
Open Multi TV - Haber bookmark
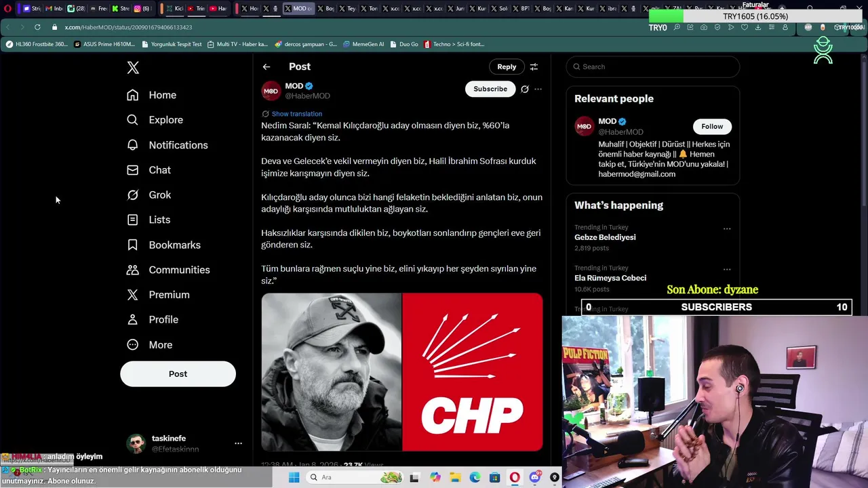(x=237, y=44)
